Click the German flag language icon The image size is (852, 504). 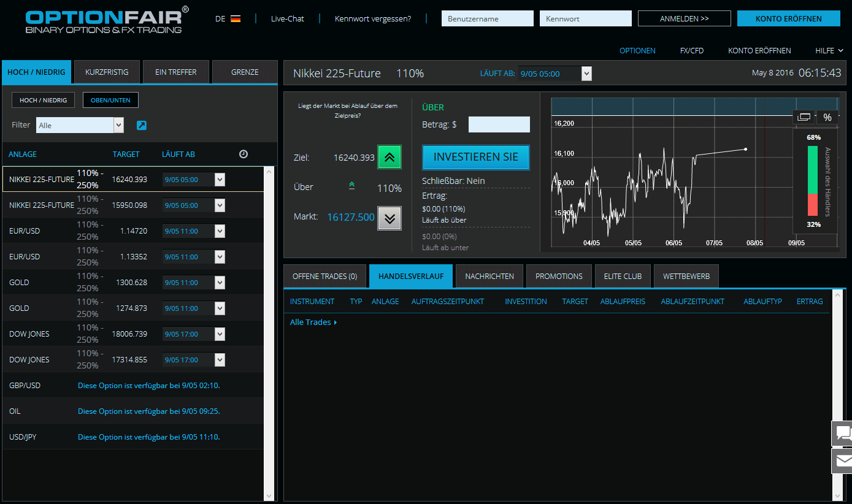[236, 19]
